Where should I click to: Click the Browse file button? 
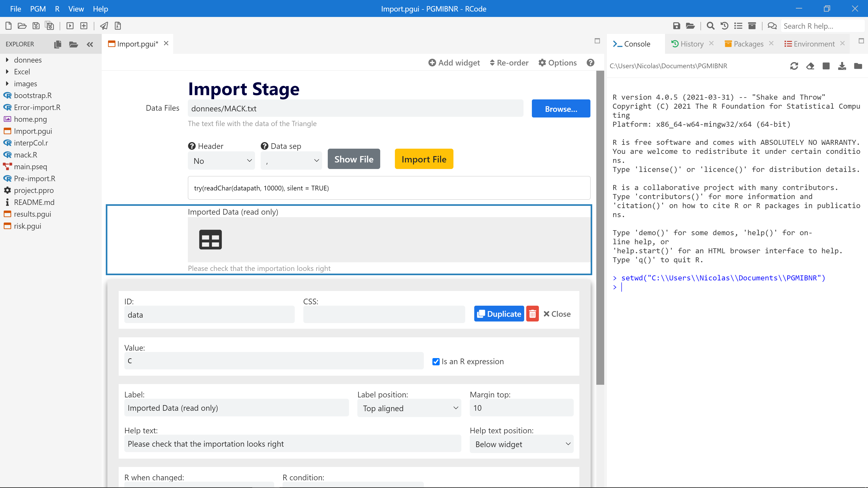point(560,108)
